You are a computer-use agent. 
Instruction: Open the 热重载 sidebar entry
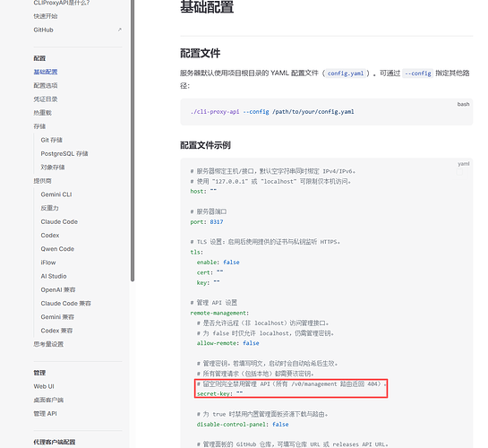42,113
